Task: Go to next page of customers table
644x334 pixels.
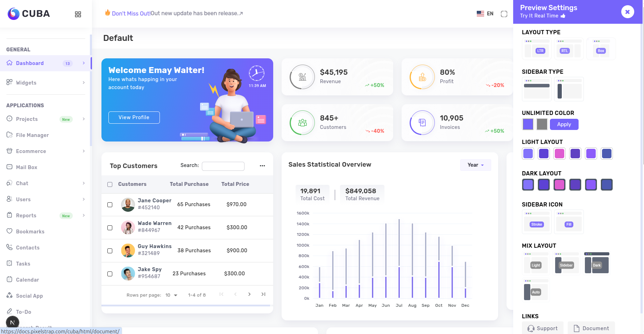Action: pos(249,295)
